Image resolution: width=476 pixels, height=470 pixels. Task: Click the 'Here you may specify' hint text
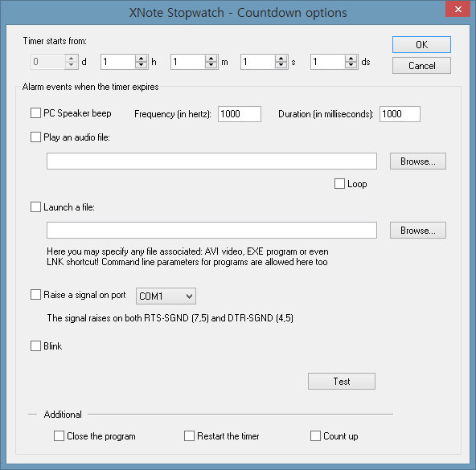[x=187, y=257]
